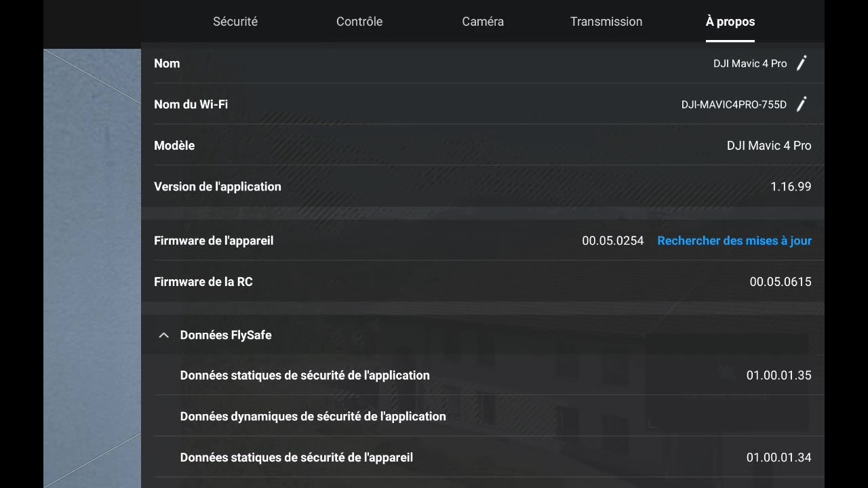The width and height of the screenshot is (868, 488).
Task: Select app version value 1.16.99
Action: click(x=791, y=186)
